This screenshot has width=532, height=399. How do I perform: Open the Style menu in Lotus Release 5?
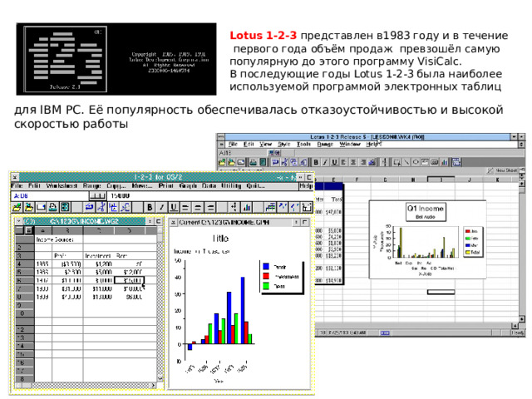pyautogui.click(x=284, y=144)
